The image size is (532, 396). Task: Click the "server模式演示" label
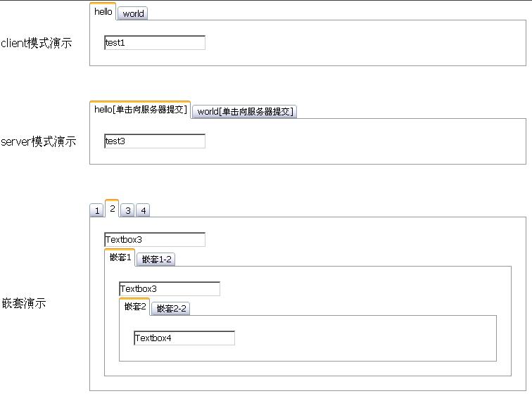coord(38,141)
